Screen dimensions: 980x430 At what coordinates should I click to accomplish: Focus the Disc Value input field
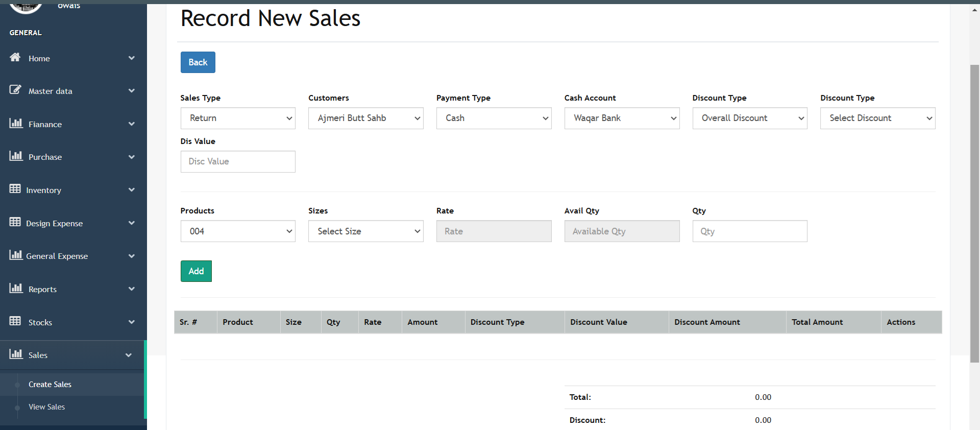(x=238, y=161)
